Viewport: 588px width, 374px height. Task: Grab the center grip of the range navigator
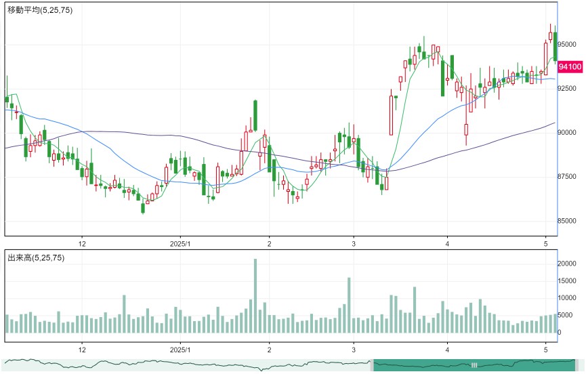point(474,365)
